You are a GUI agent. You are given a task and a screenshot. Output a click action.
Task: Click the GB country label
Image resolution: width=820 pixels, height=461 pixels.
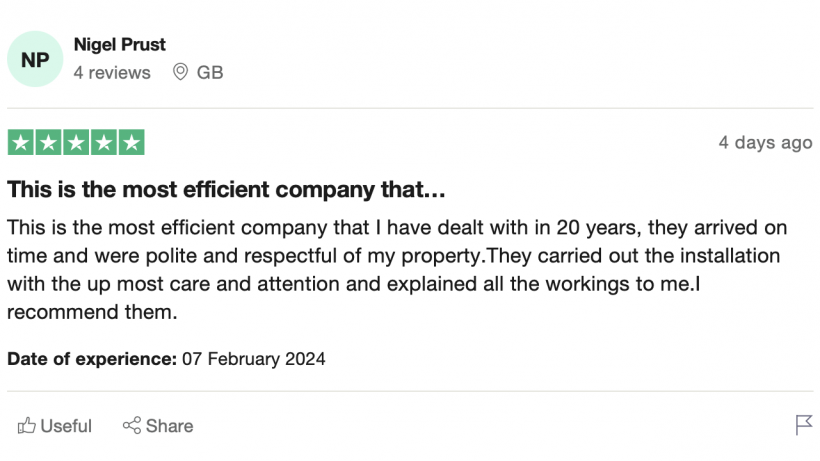click(210, 73)
